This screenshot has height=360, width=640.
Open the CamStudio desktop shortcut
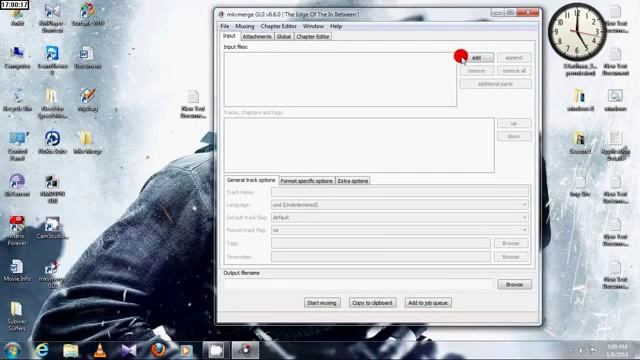(52, 228)
